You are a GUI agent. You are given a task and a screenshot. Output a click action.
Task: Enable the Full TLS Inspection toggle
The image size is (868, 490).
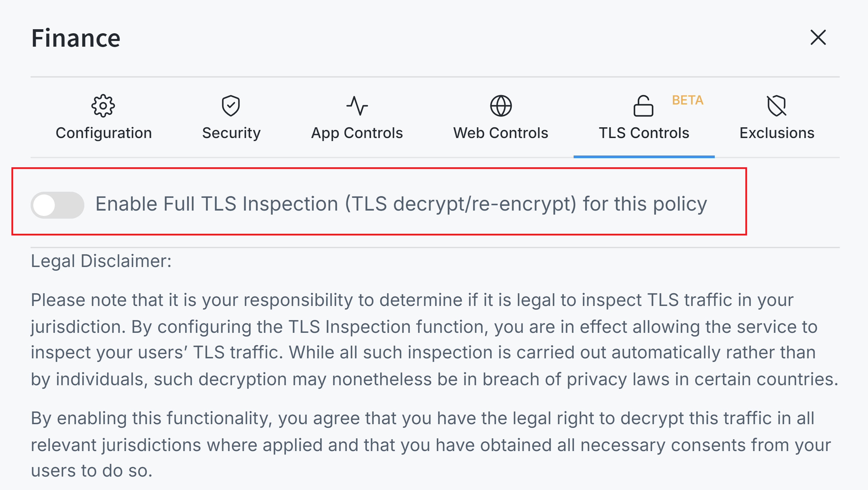[x=57, y=205]
